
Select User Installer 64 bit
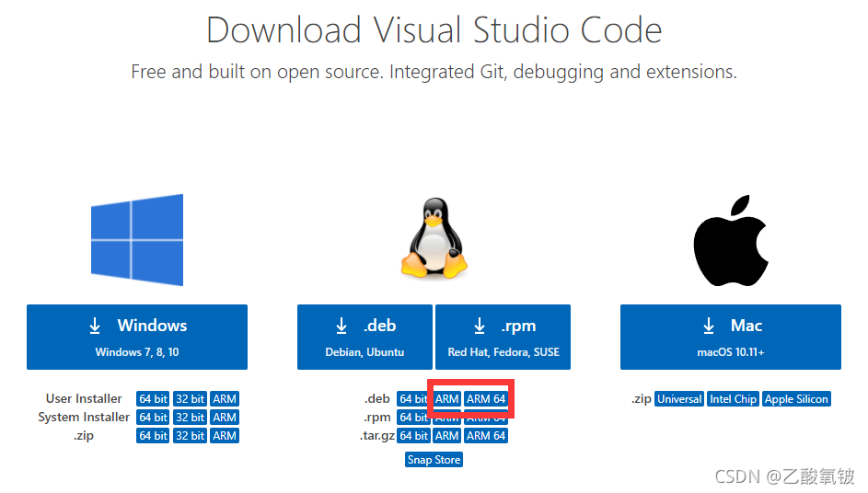click(153, 399)
